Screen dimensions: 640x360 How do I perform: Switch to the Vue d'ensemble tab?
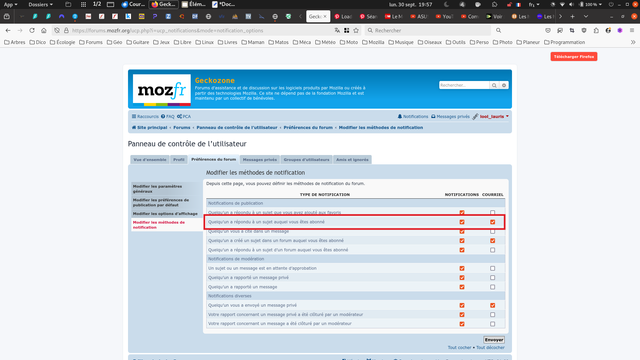pyautogui.click(x=150, y=160)
